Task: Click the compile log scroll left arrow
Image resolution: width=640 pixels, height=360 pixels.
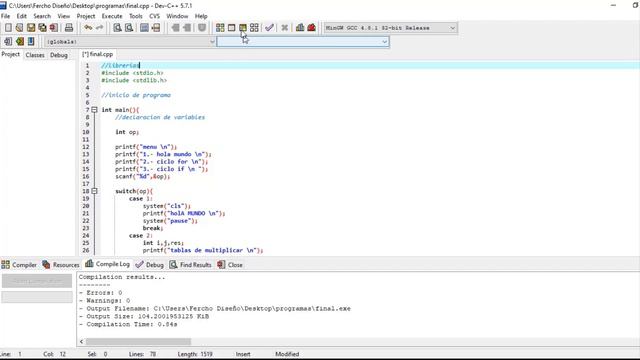Action: tap(82, 341)
